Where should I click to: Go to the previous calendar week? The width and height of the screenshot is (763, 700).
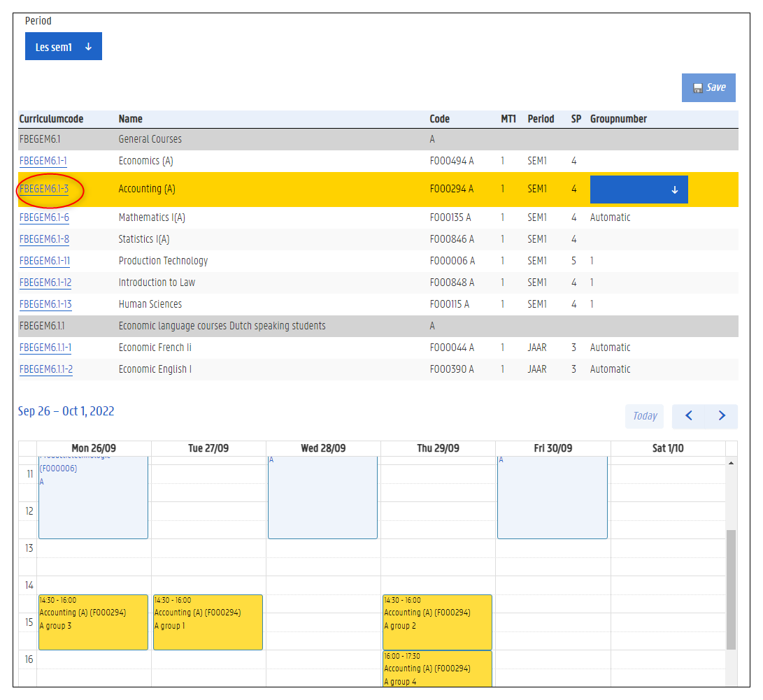point(688,416)
